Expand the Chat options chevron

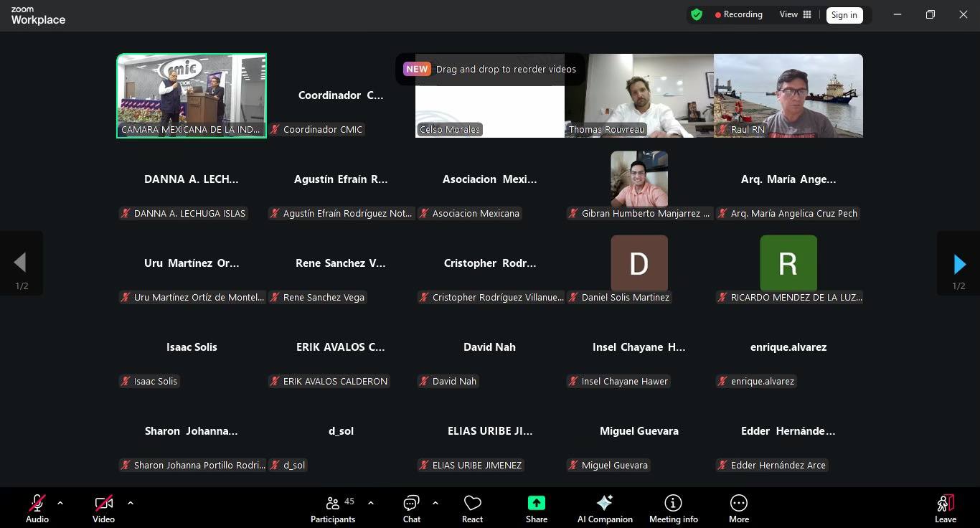(x=435, y=503)
